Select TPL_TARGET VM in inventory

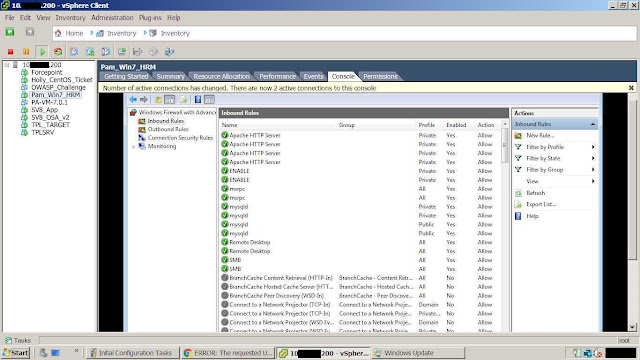50,125
